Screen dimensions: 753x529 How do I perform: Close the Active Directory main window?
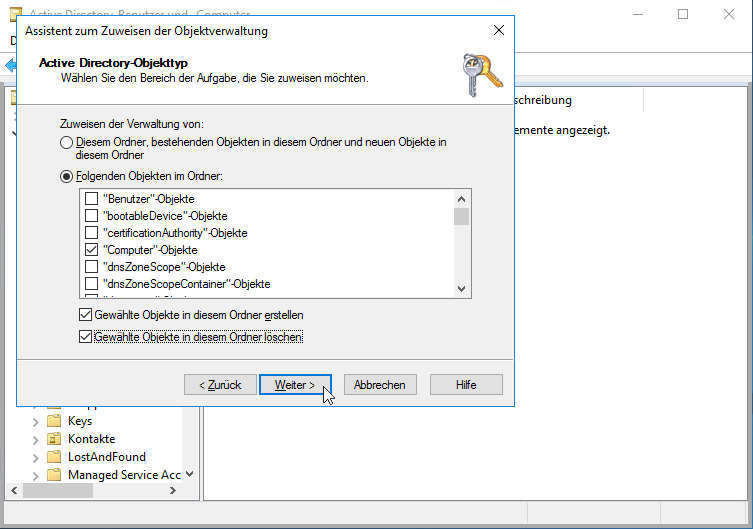[x=729, y=14]
